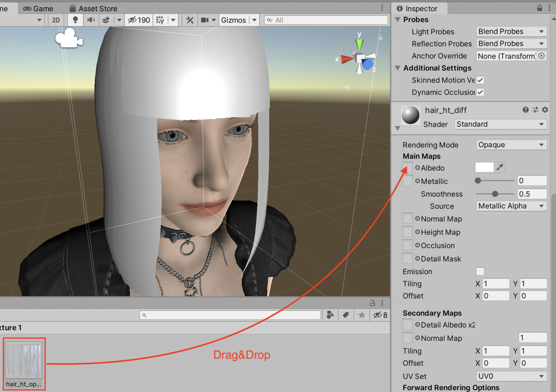The image size is (556, 392).
Task: Click the favorites star icon in search filters
Action: 362,315
